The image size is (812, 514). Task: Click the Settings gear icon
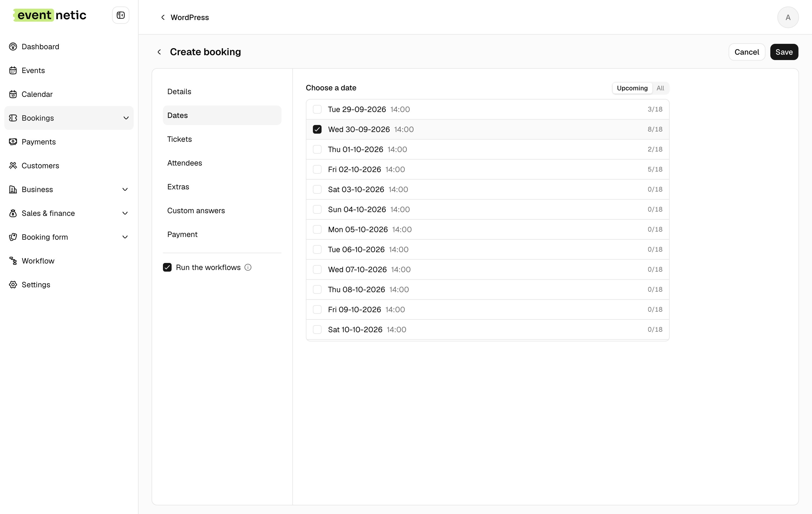(x=13, y=285)
